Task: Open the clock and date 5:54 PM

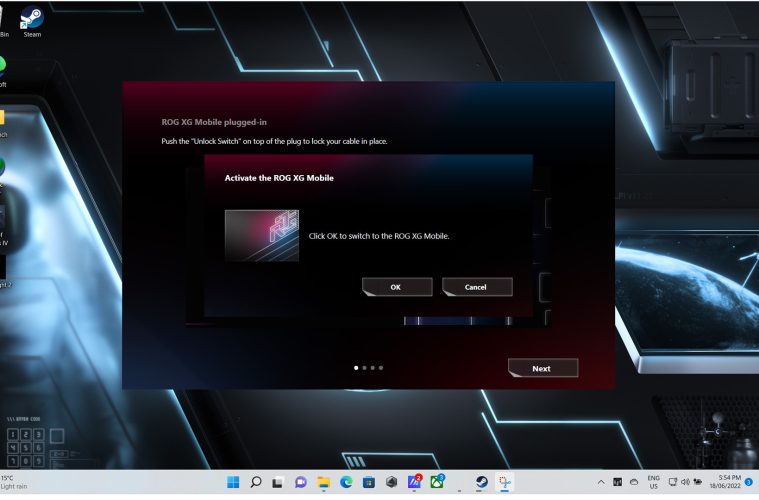Action: 726,482
